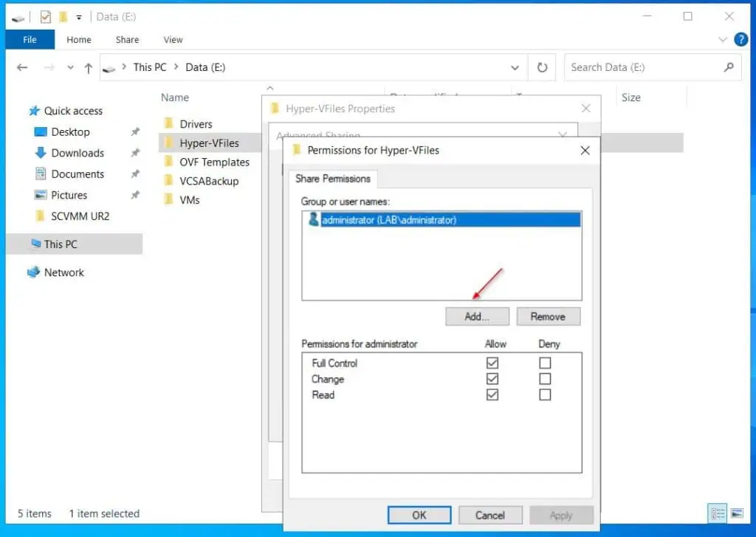Cancel the Permissions dialog
The image size is (756, 537).
[490, 515]
